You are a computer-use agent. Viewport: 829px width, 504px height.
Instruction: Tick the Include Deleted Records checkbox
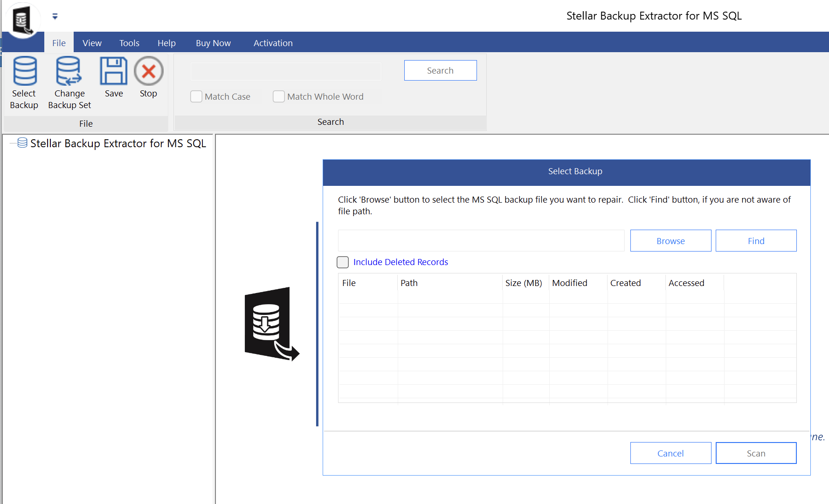[x=343, y=262]
